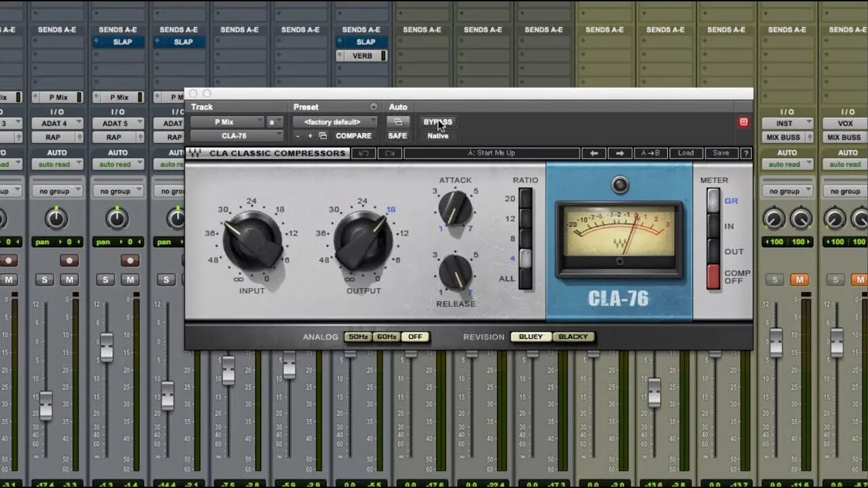Open the plug-in help question mark
The width and height of the screenshot is (868, 488).
(x=746, y=153)
